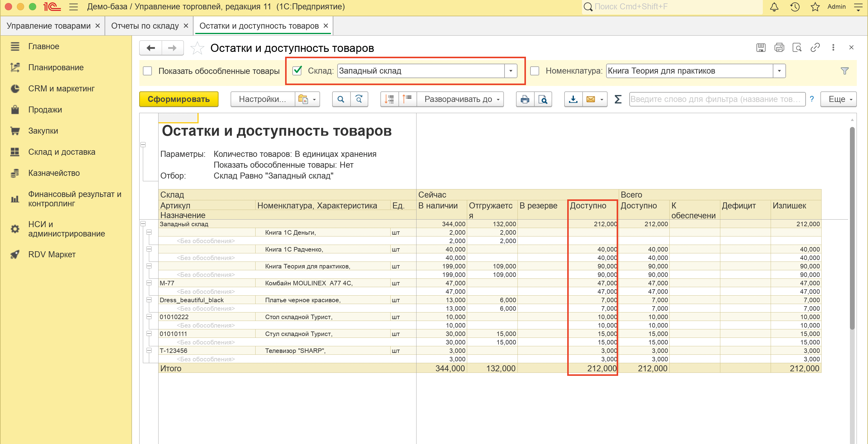This screenshot has width=868, height=444.
Task: Select the 'Итого' total row label
Action: [171, 368]
